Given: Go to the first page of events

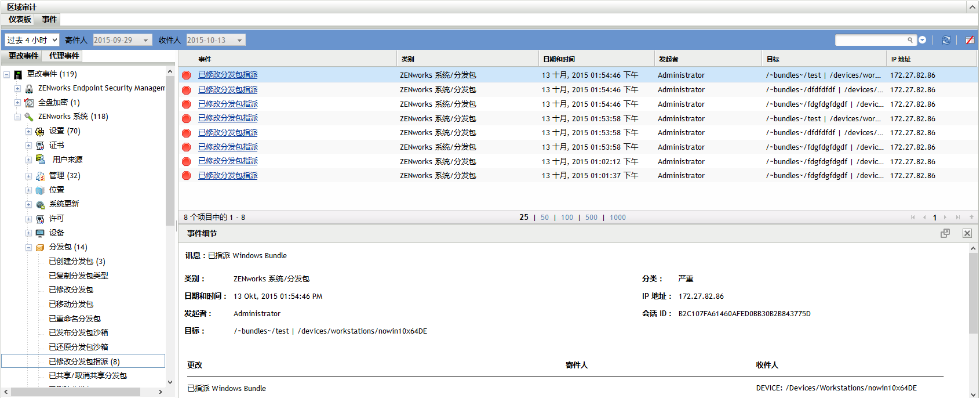Looking at the screenshot, I should click(913, 218).
